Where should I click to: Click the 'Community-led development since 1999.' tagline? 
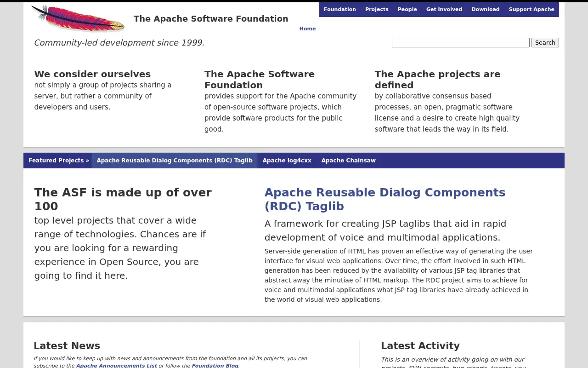(x=119, y=43)
